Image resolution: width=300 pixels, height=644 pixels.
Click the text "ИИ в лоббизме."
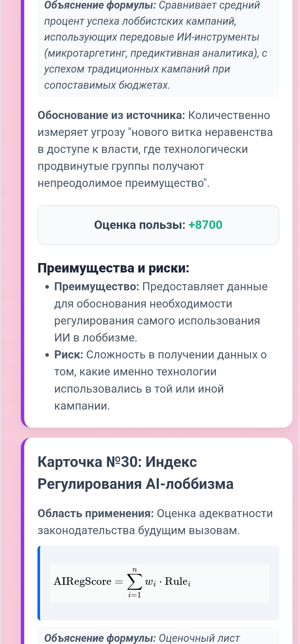(x=96, y=338)
